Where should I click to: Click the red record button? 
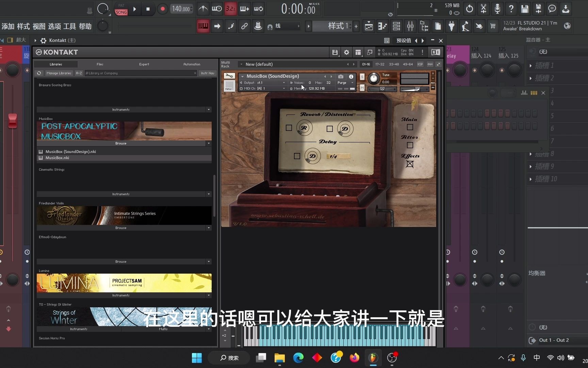coord(162,9)
